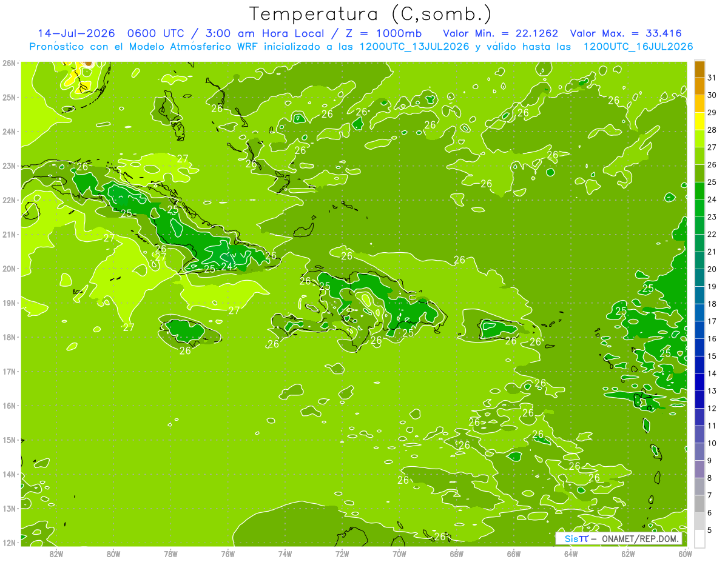Click the "17" legend label
This screenshot has height=562, width=728.
(712, 321)
